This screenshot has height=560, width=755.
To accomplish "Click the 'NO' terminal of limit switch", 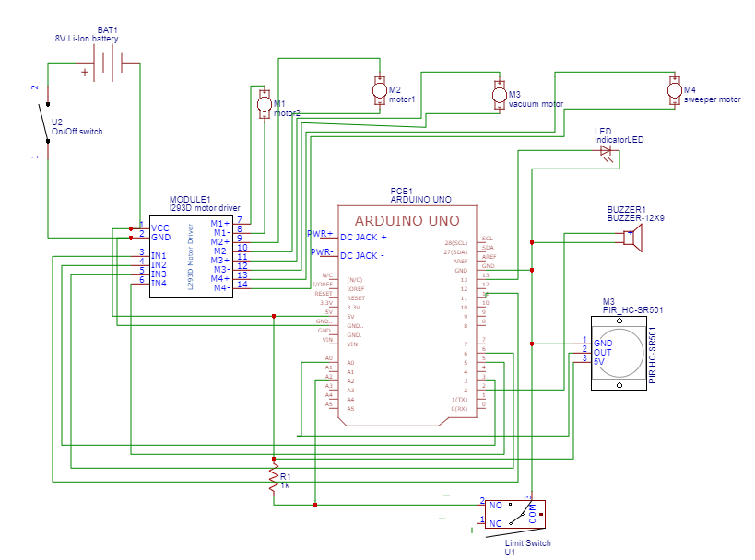I will coord(495,506).
